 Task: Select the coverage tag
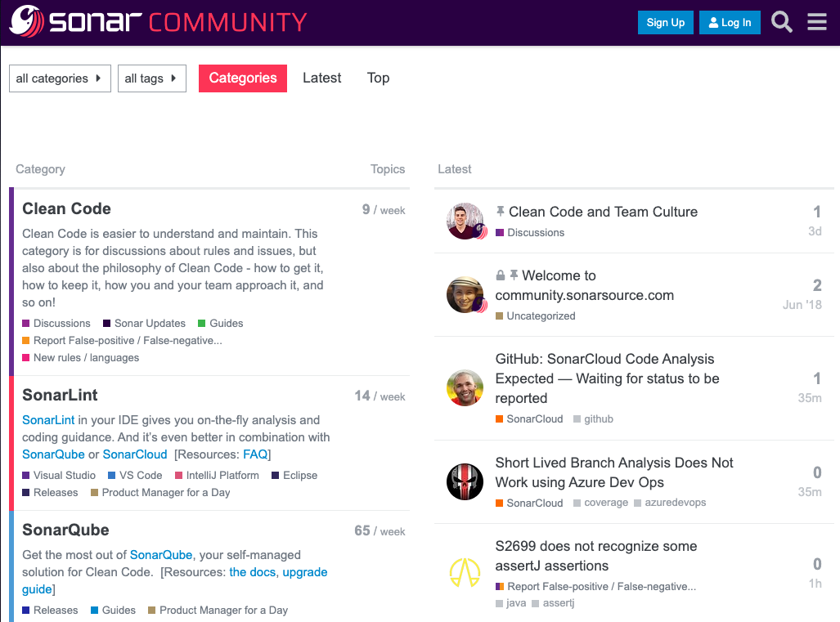600,503
